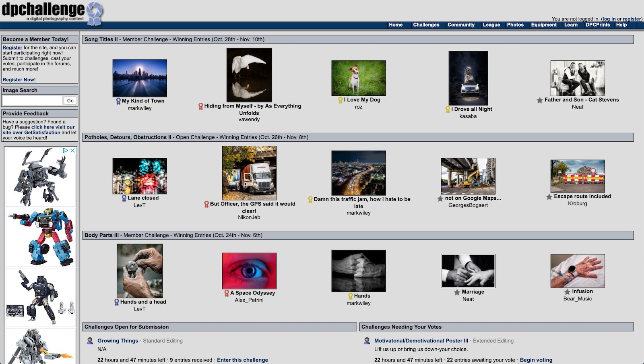
Task: Open the Challenges menu
Action: click(x=426, y=25)
